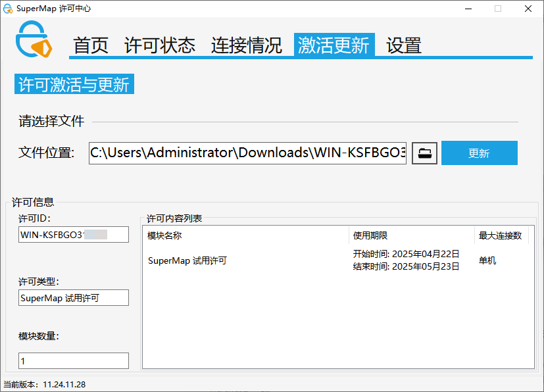Go to the 连接情况 tab
Screen dimensions: 544x392
pos(246,45)
